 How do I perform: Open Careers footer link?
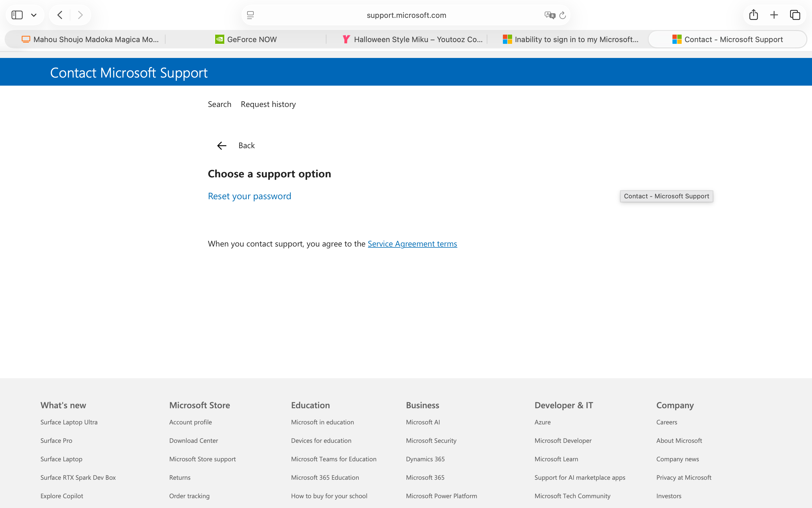pyautogui.click(x=667, y=422)
